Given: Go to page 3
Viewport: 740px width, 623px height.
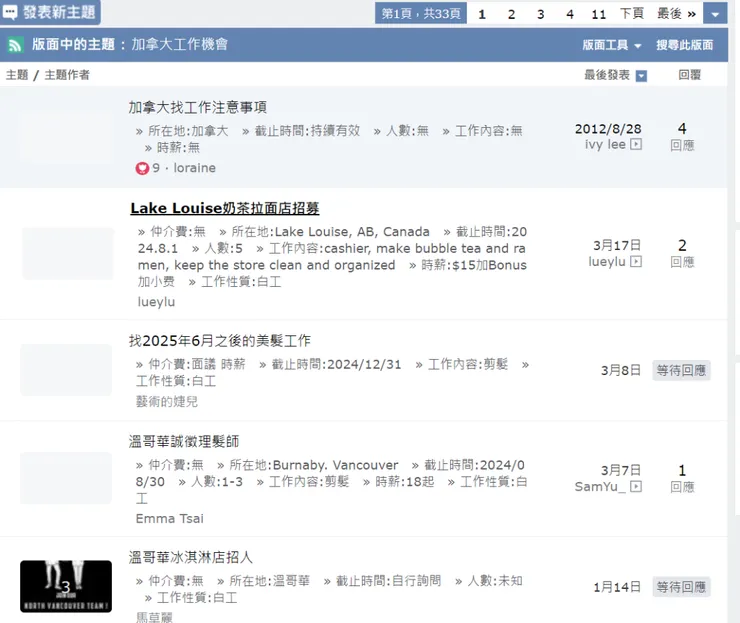Looking at the screenshot, I should (540, 14).
